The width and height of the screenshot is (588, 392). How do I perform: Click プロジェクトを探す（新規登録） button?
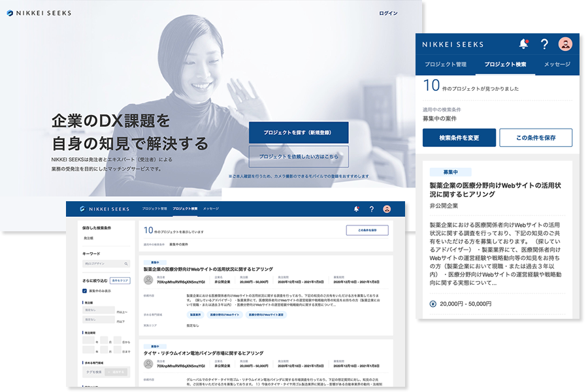[x=299, y=132]
